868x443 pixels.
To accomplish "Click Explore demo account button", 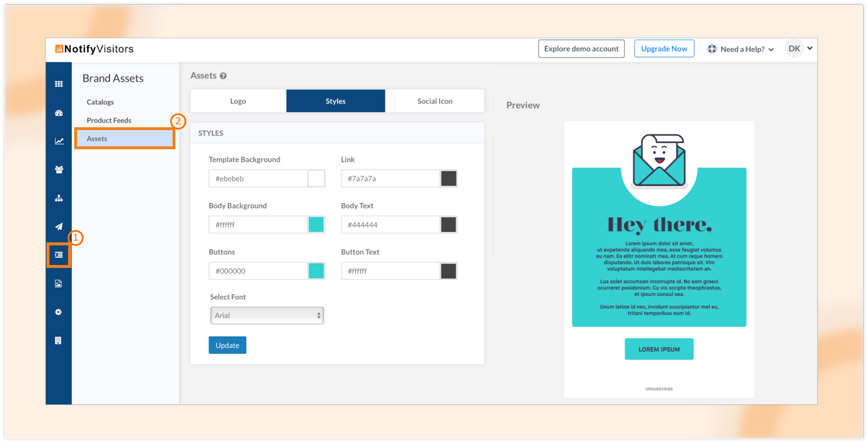I will (x=582, y=49).
